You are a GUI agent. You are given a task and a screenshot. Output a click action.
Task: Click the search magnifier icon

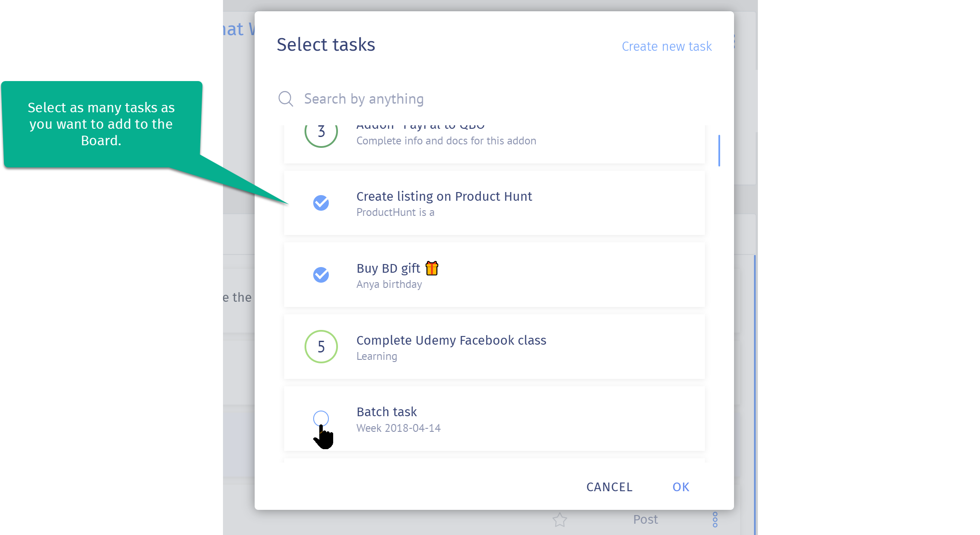[286, 99]
